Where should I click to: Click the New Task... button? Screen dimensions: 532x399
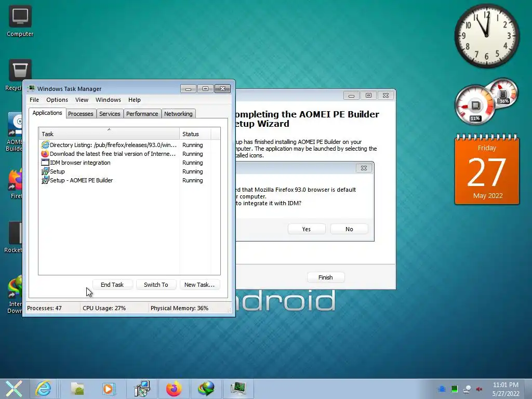click(199, 285)
